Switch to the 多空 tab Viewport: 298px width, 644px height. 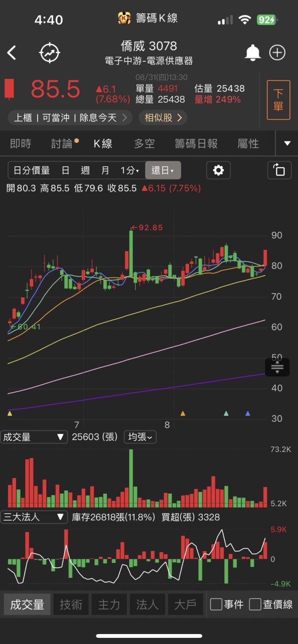pos(144,143)
